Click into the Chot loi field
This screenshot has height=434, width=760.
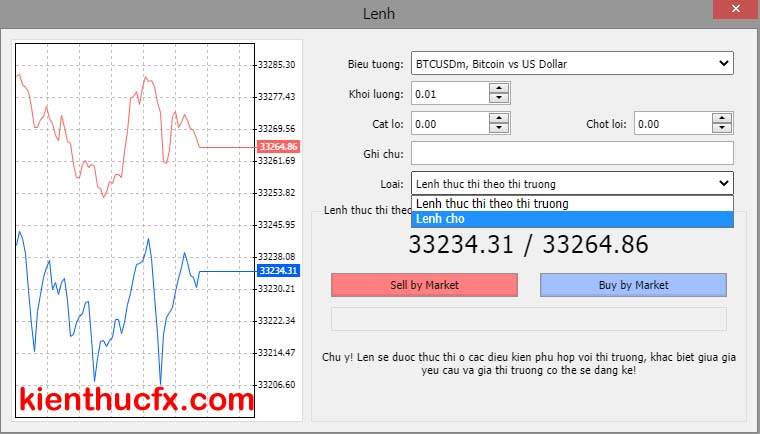coord(672,124)
